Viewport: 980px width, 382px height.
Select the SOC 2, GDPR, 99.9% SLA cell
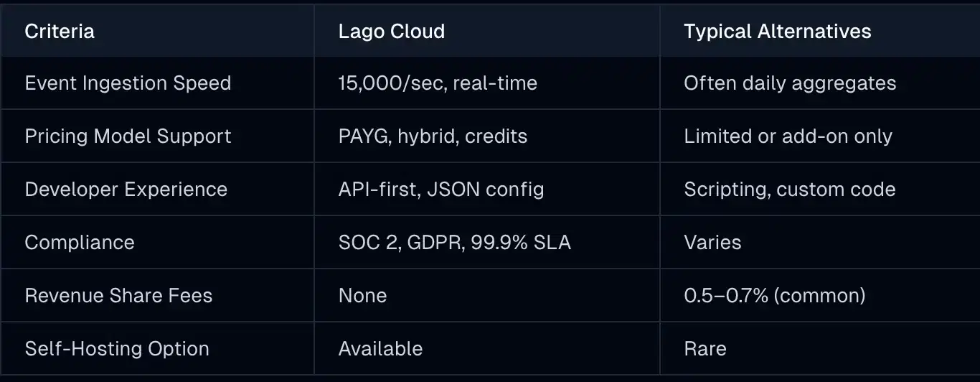[x=455, y=243]
